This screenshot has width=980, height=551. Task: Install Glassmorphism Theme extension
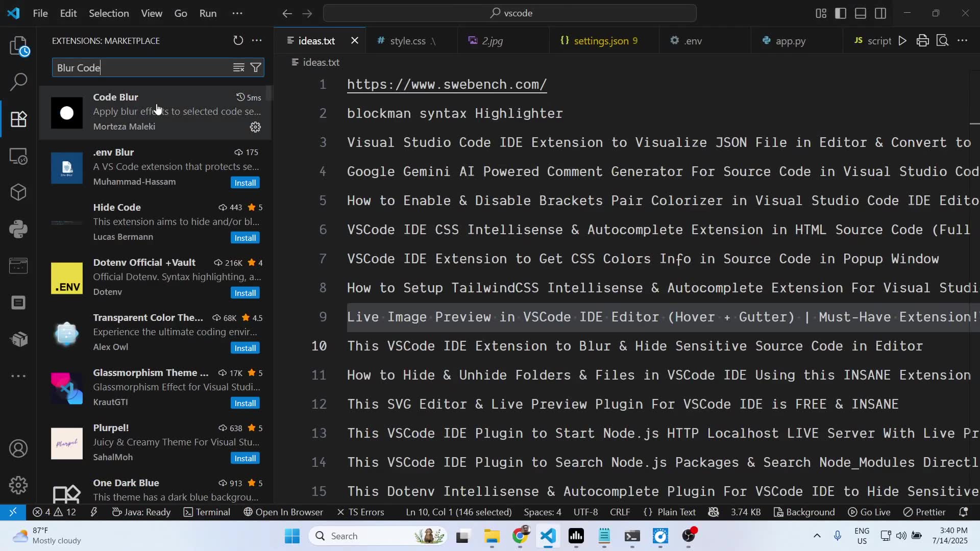coord(245,403)
